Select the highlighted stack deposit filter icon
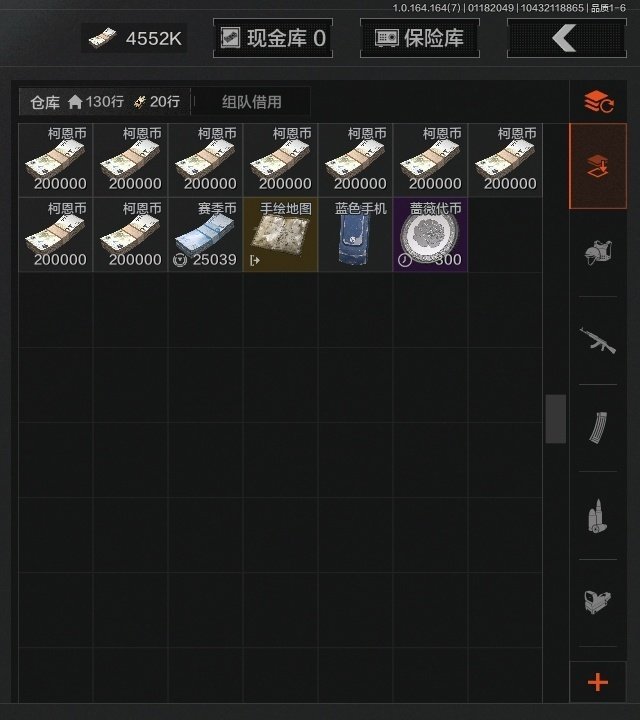Viewport: 640px width, 720px height. click(598, 166)
